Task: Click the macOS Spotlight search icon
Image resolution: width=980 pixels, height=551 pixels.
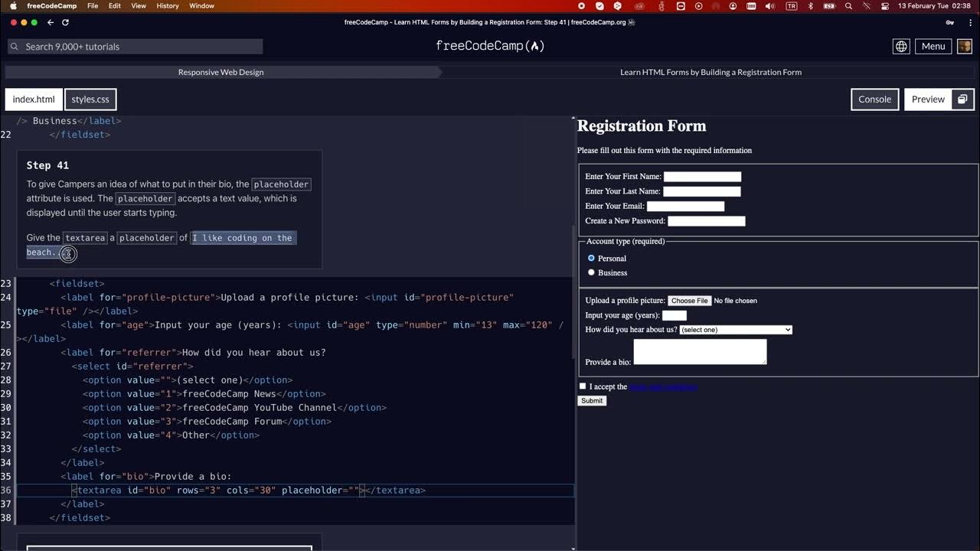Action: (848, 5)
